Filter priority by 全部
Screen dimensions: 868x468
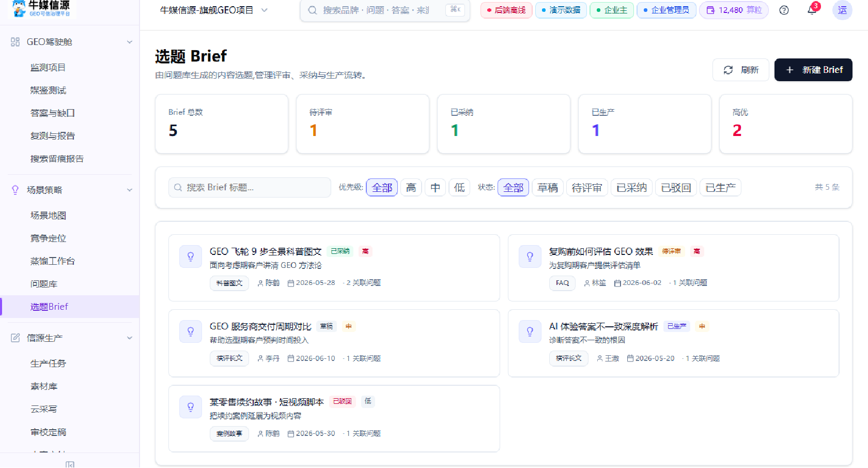(x=382, y=187)
